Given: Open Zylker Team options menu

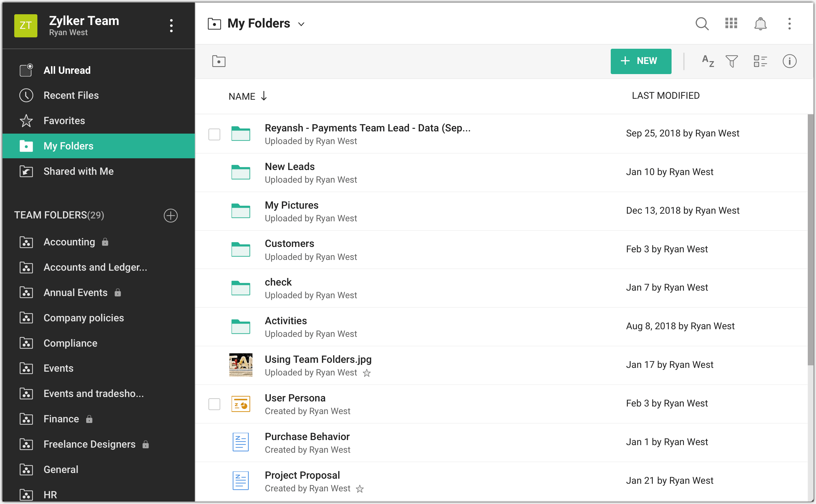Looking at the screenshot, I should click(171, 25).
